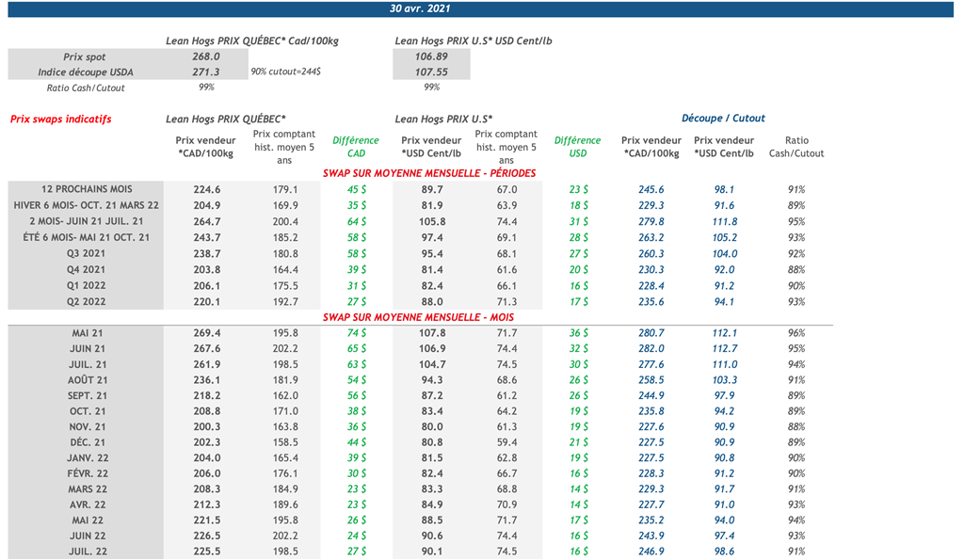The image size is (964, 560).
Task: Select the 90% cutout=244$ note
Action: (x=286, y=72)
